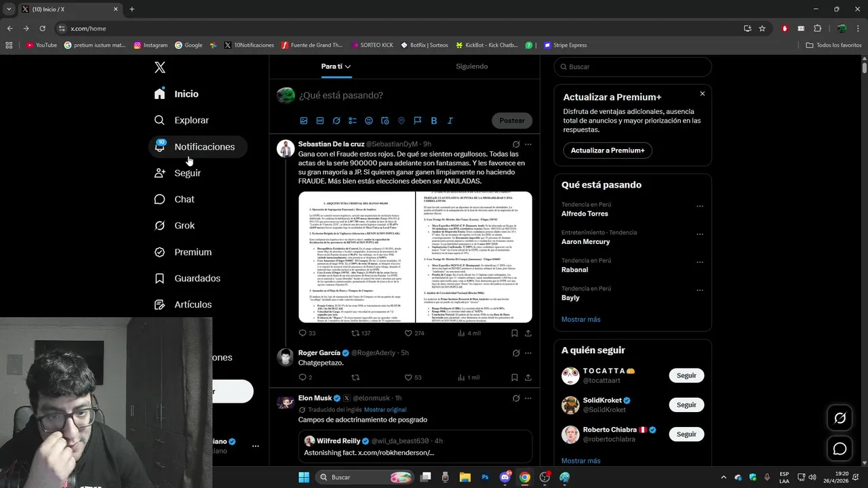Screen dimensions: 868x488
Task: Bookmark Sebastian's post
Action: click(x=515, y=333)
